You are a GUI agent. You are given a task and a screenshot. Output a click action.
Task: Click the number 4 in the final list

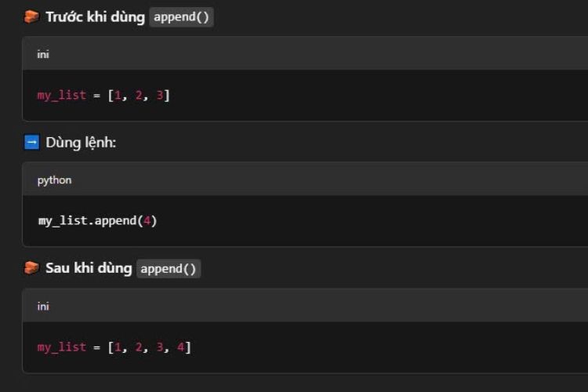(x=181, y=347)
